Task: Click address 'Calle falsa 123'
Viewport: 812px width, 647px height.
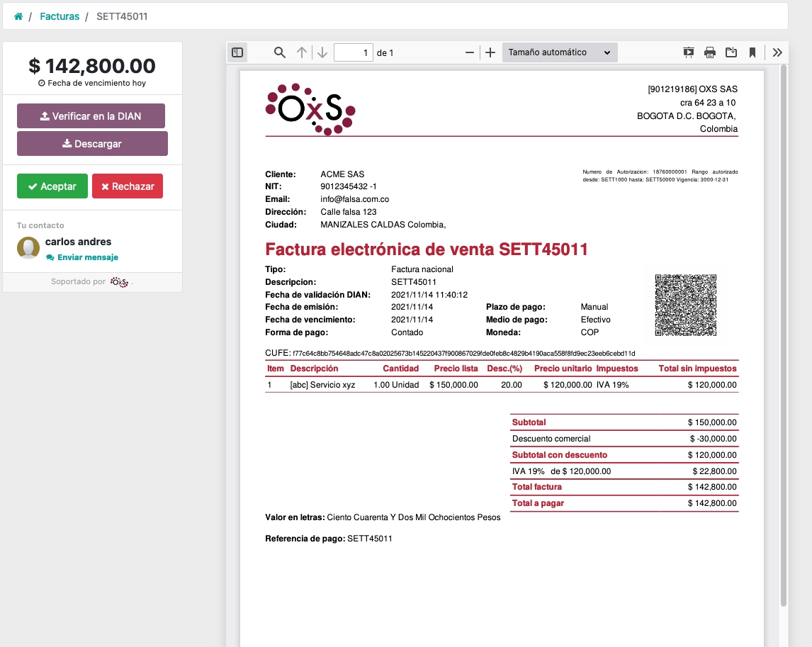Action: 349,212
